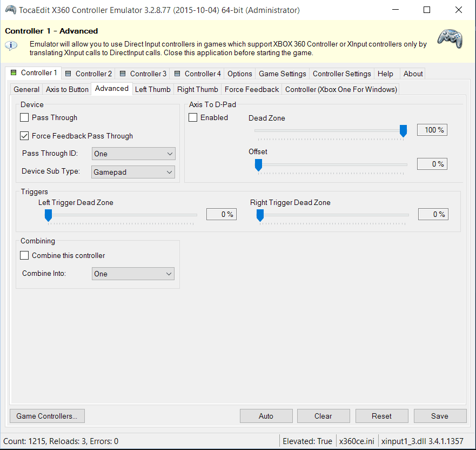Click the status icon on Controller 4 tab
This screenshot has height=450, width=476.
[x=177, y=74]
